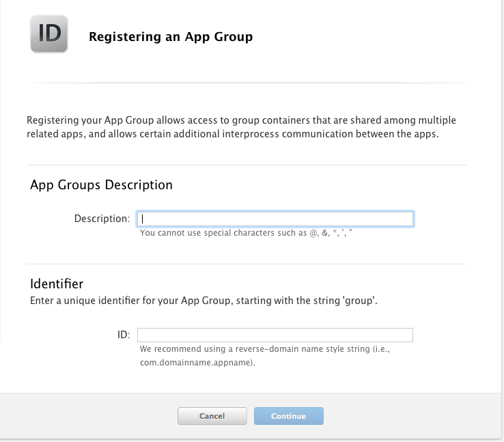Click the divider line above App Groups Description
The image size is (504, 442).
point(247,165)
